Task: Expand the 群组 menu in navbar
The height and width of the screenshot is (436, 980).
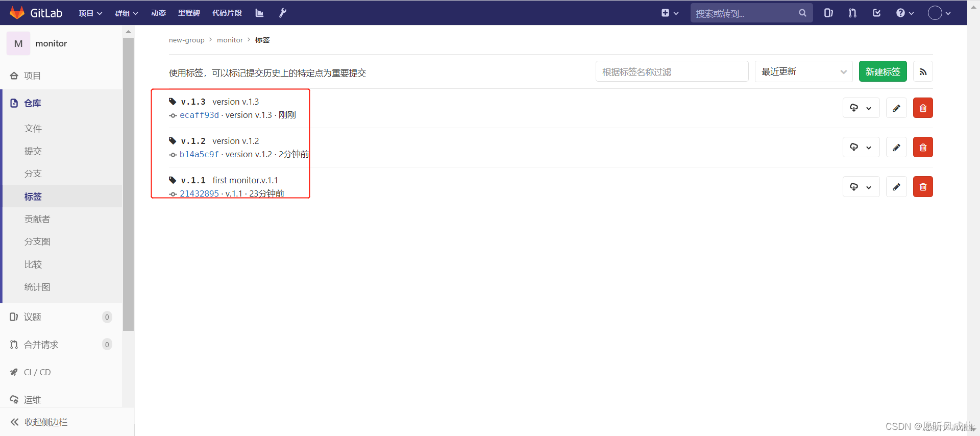Action: pos(126,13)
